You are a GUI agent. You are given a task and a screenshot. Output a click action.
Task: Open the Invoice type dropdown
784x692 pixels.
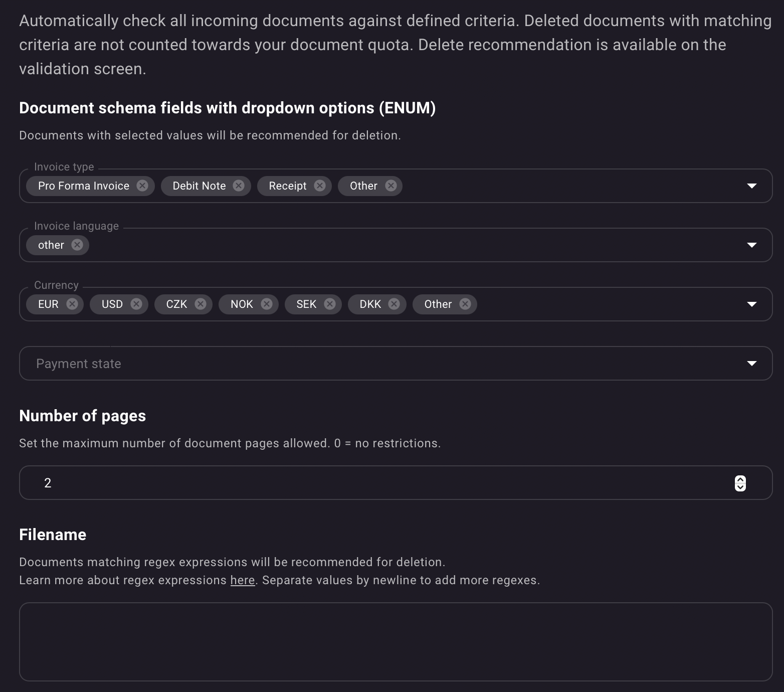click(752, 186)
